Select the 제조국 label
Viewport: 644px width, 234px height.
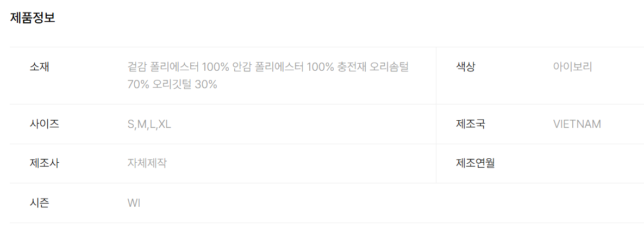[x=471, y=124]
